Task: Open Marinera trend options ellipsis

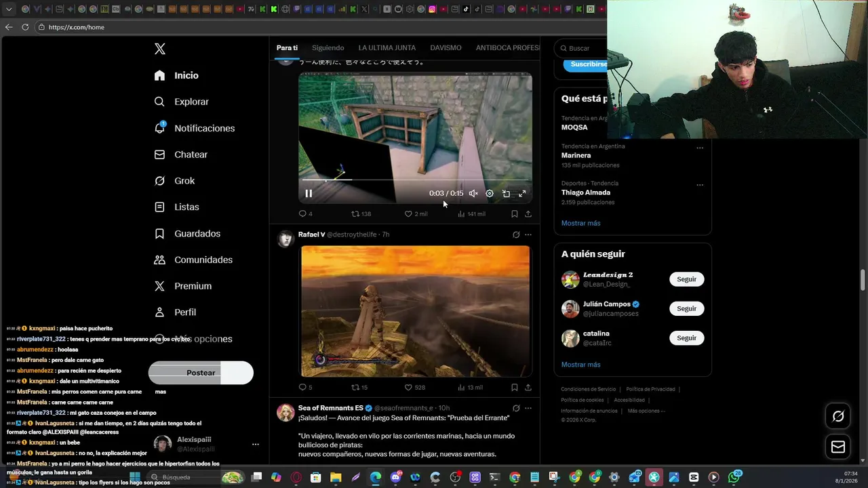Action: click(x=700, y=148)
